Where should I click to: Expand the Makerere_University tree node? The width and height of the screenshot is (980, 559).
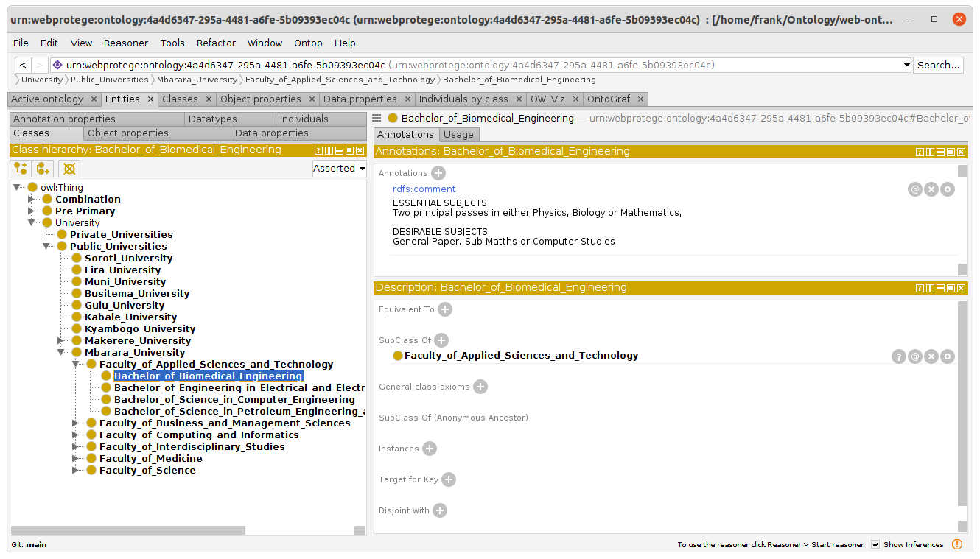pyautogui.click(x=62, y=341)
